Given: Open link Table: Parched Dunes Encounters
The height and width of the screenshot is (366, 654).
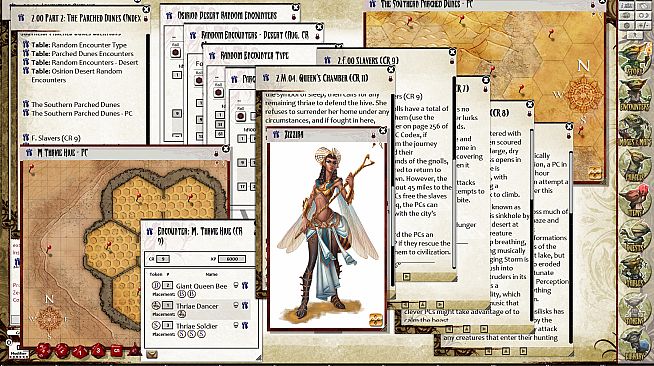Looking at the screenshot, I should coord(82,54).
